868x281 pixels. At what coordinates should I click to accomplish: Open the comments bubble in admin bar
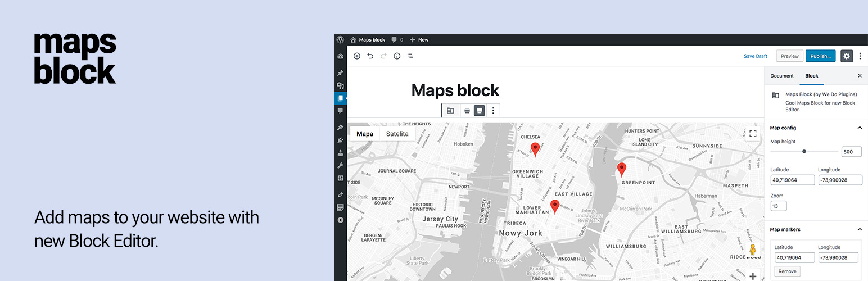[x=397, y=40]
